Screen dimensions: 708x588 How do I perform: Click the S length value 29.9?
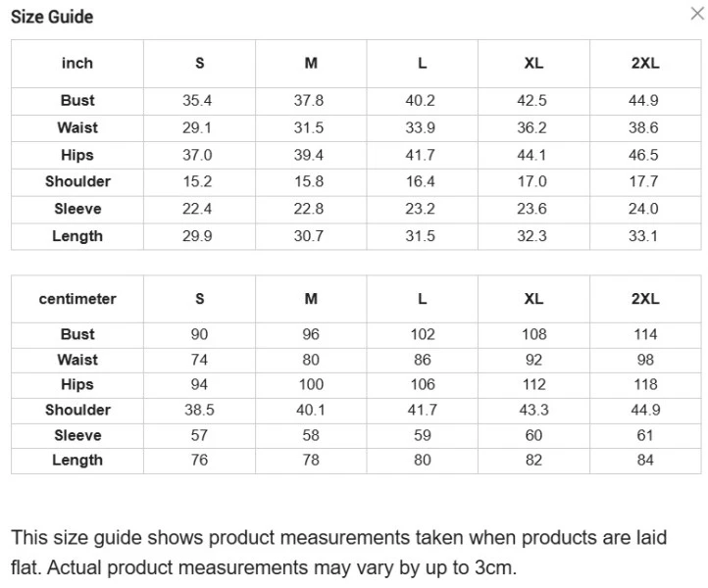click(x=199, y=236)
